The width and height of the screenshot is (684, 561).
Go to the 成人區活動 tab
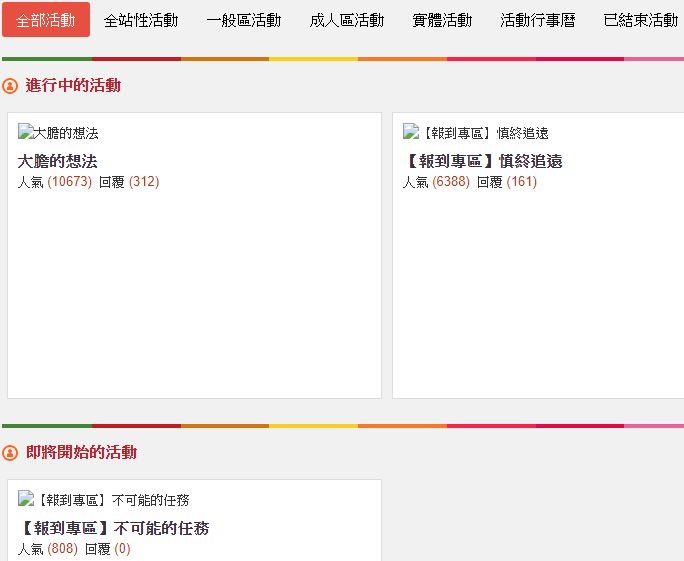[x=347, y=20]
